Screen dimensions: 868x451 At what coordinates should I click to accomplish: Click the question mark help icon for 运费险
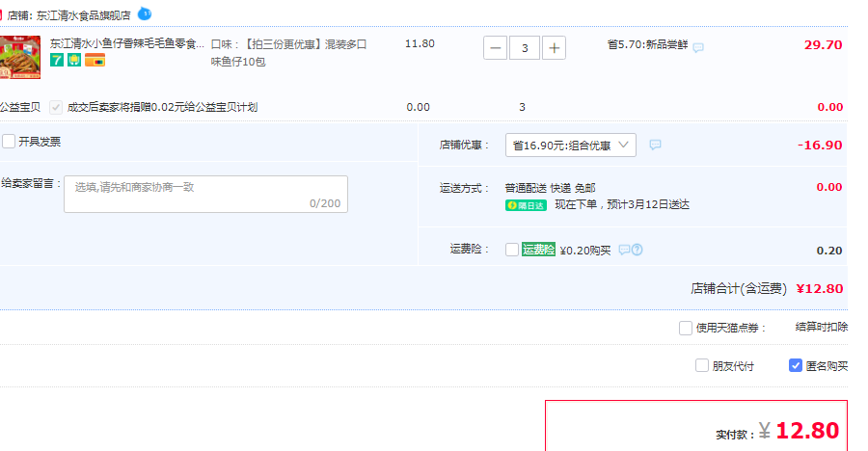(637, 251)
